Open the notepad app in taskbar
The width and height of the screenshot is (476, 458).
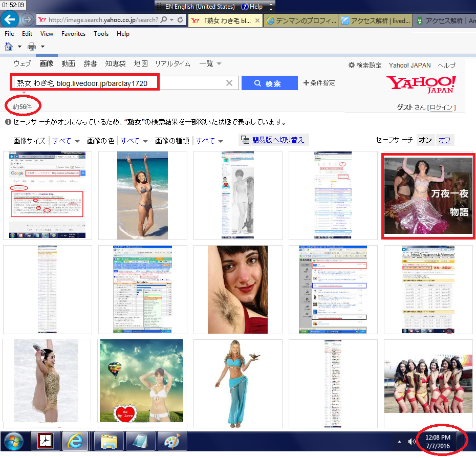coord(141,441)
